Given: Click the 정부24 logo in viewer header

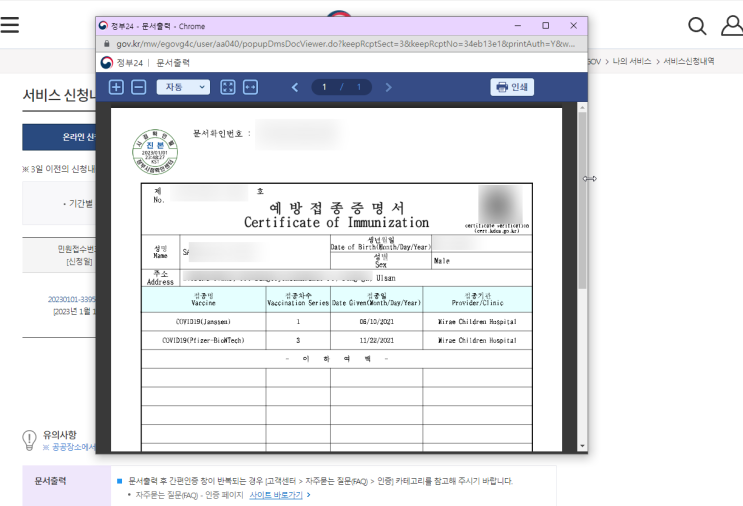Looking at the screenshot, I should (x=122, y=63).
